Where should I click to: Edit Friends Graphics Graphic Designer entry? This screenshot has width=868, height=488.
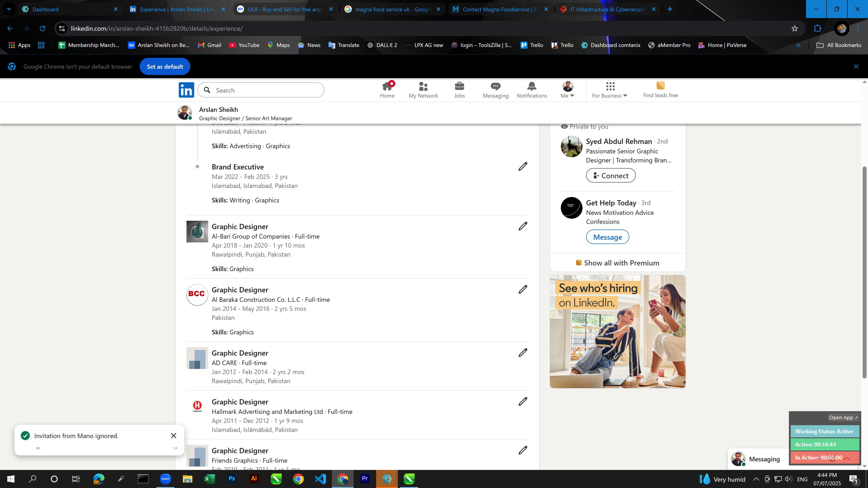point(523,450)
